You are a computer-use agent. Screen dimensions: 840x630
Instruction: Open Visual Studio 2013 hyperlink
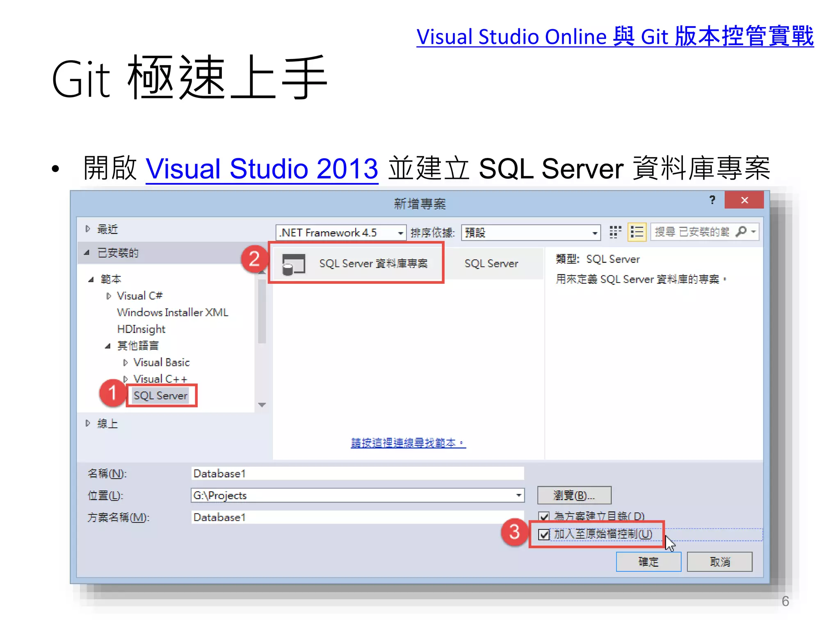point(262,169)
